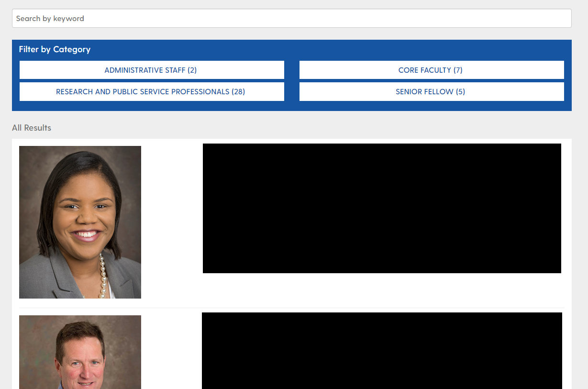588x389 pixels.
Task: Show the 28 research and public service professionals
Action: coord(151,91)
